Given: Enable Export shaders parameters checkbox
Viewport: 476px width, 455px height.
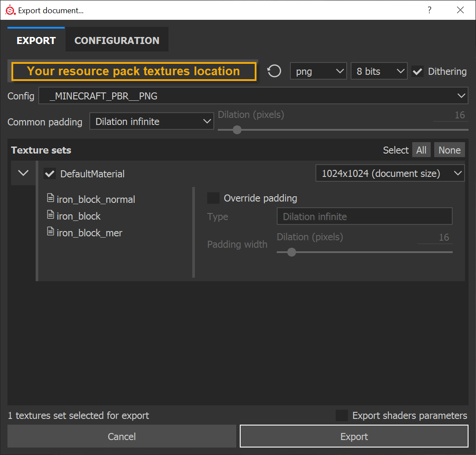Looking at the screenshot, I should (x=342, y=415).
